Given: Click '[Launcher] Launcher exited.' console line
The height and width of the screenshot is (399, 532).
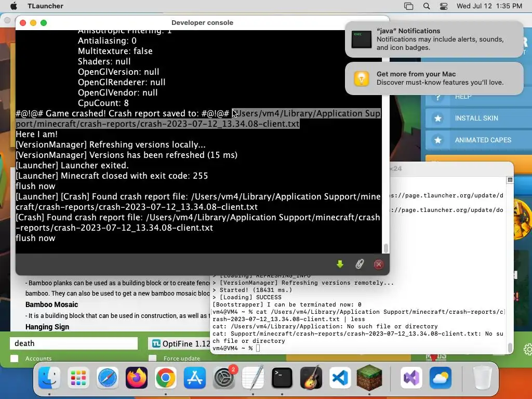Looking at the screenshot, I should click(x=72, y=165).
